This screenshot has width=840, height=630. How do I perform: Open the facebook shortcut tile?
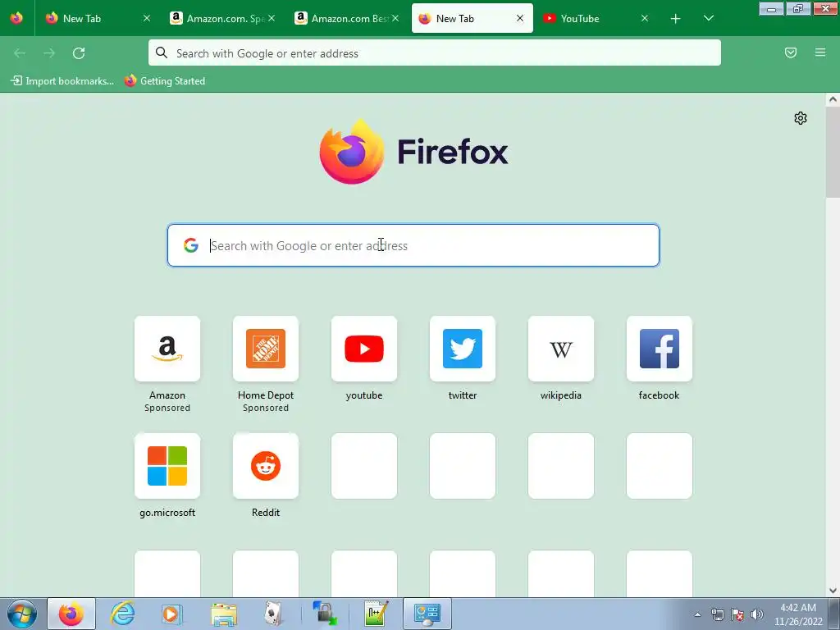pos(660,349)
